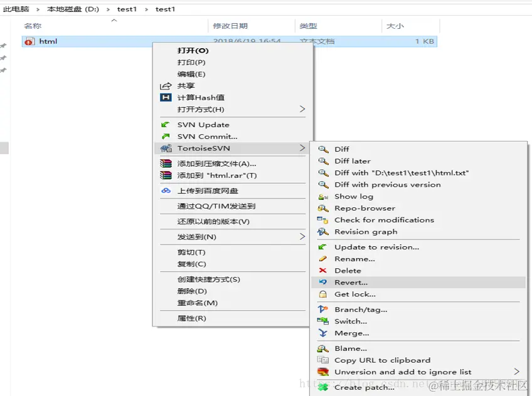
Task: Click the pencil icon beside Rename
Action: click(x=322, y=259)
